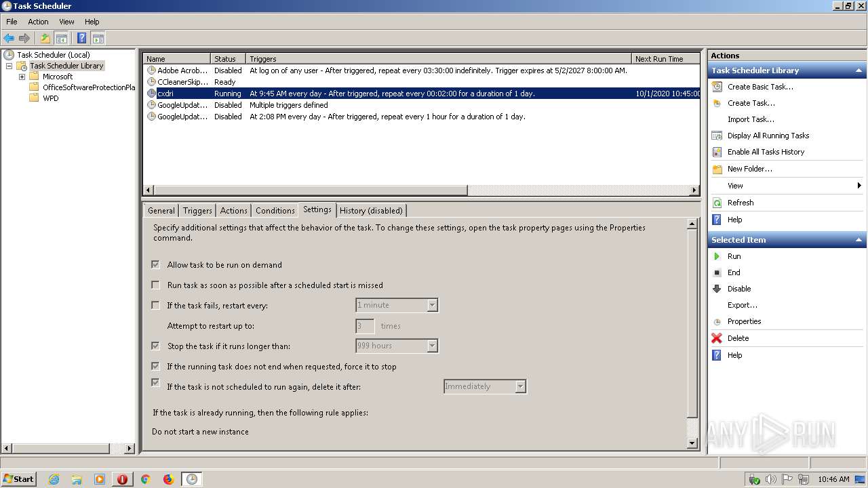Open the 999 hours dropdown
Image resolution: width=868 pixels, height=488 pixels.
point(432,346)
